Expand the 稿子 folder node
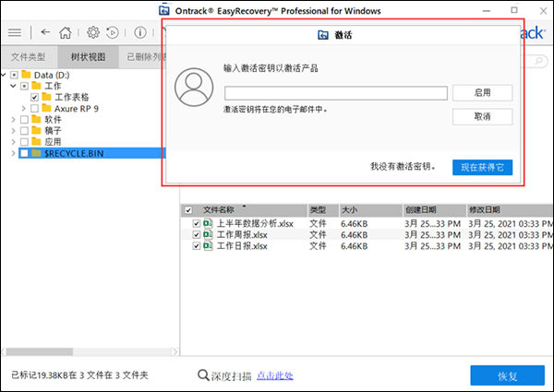The height and width of the screenshot is (392, 554). (14, 131)
